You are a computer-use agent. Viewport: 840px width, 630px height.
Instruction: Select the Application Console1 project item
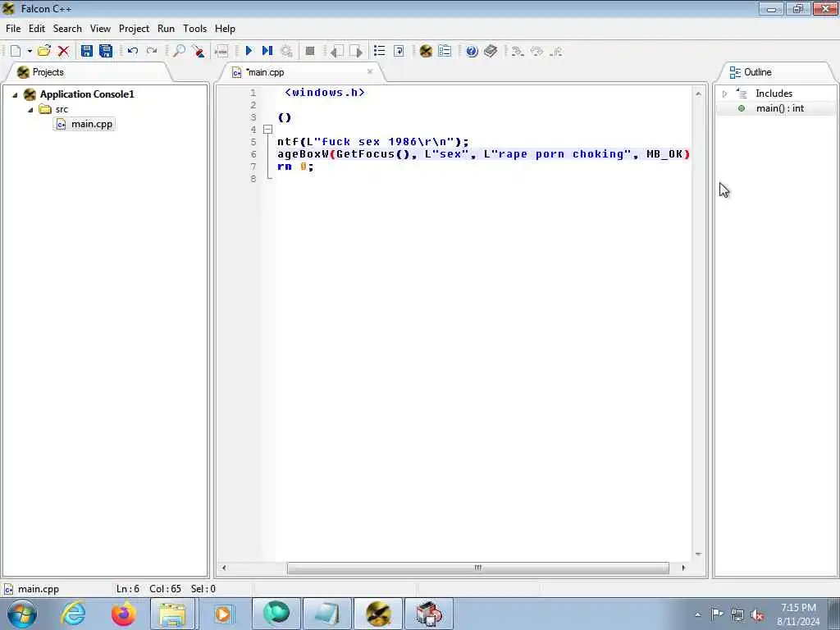click(87, 94)
